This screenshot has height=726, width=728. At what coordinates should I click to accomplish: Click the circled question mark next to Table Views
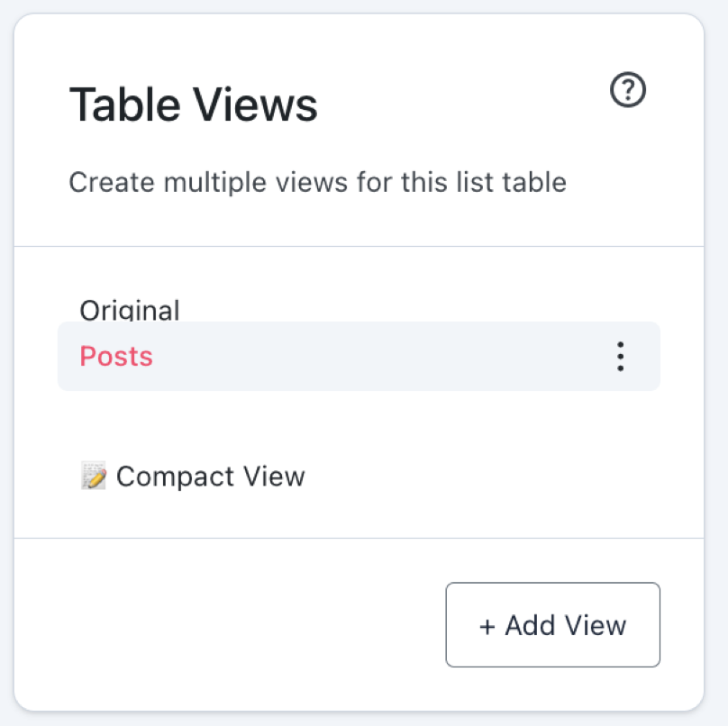[x=628, y=90]
